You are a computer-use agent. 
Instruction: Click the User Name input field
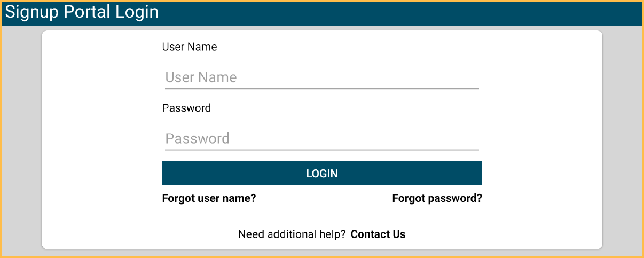321,77
